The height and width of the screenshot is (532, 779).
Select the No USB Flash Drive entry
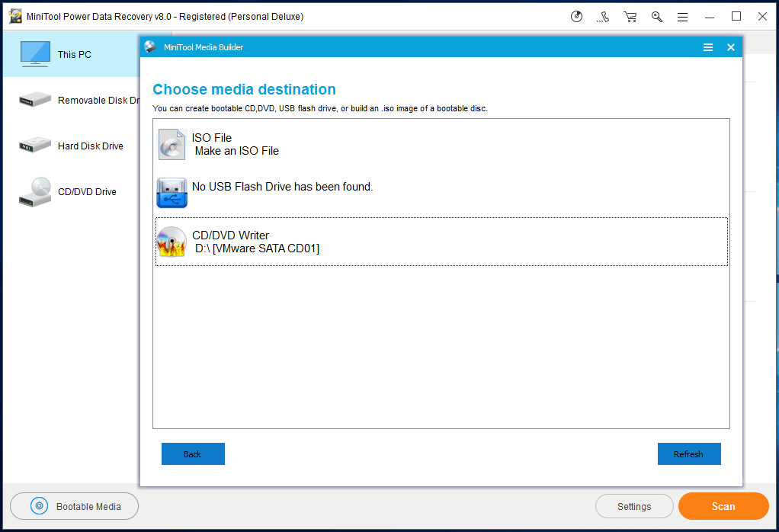pyautogui.click(x=441, y=193)
